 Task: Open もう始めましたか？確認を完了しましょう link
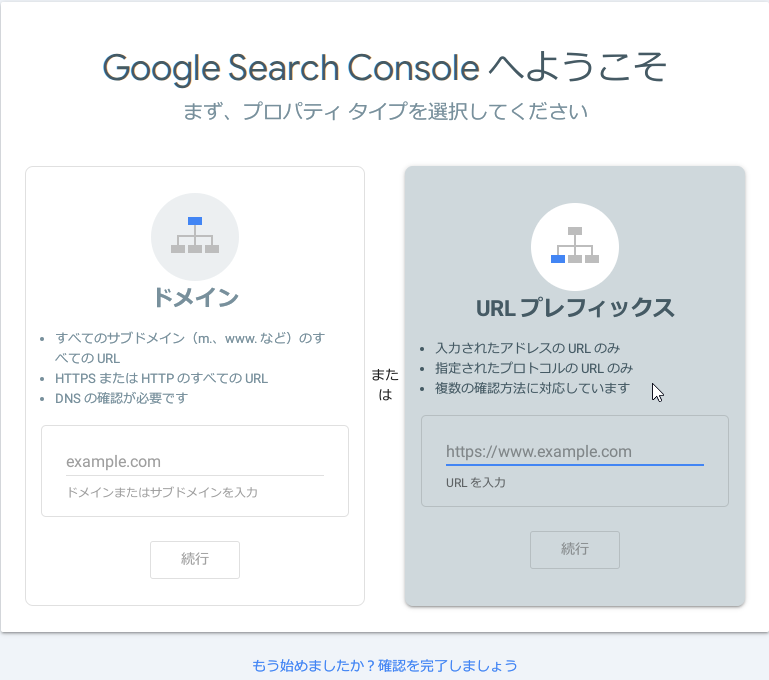[384, 665]
